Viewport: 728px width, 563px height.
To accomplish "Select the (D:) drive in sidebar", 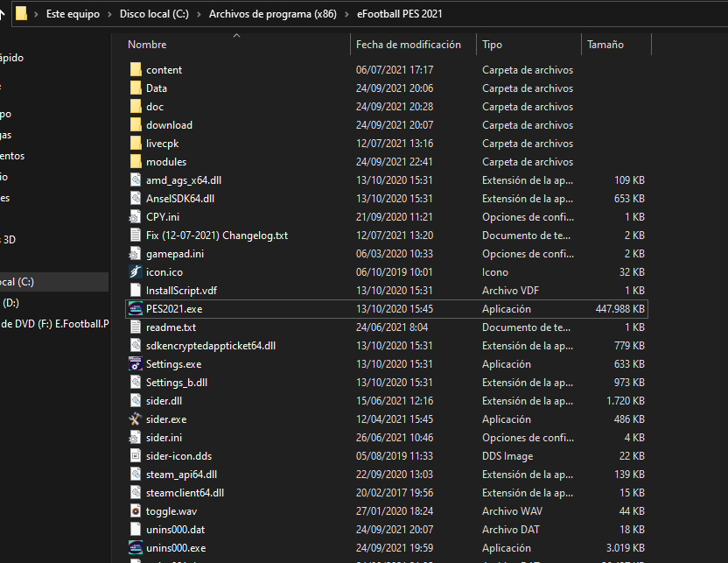I will [11, 303].
